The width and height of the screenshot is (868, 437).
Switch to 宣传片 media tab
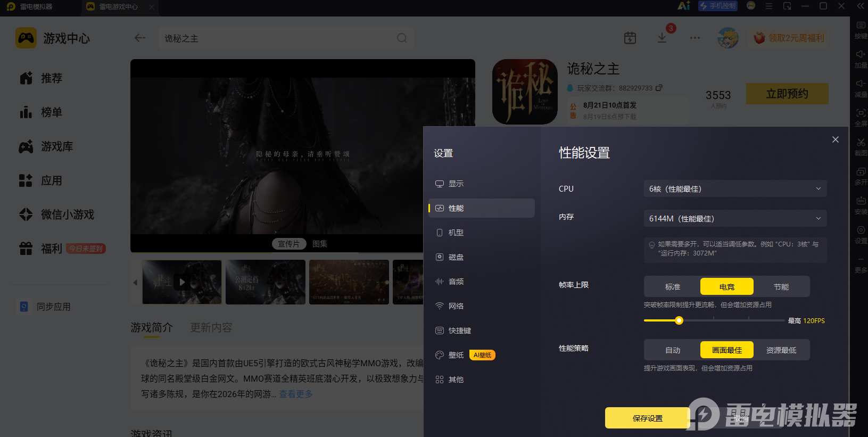(x=289, y=244)
